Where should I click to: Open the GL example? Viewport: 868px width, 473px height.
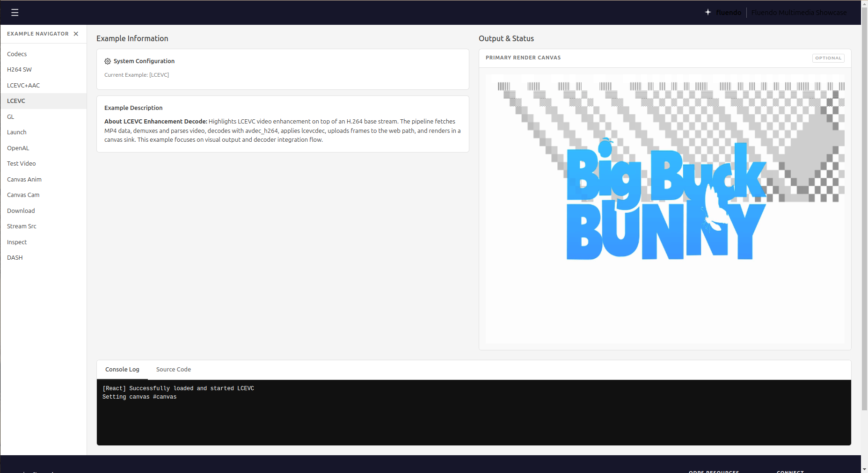(x=44, y=117)
